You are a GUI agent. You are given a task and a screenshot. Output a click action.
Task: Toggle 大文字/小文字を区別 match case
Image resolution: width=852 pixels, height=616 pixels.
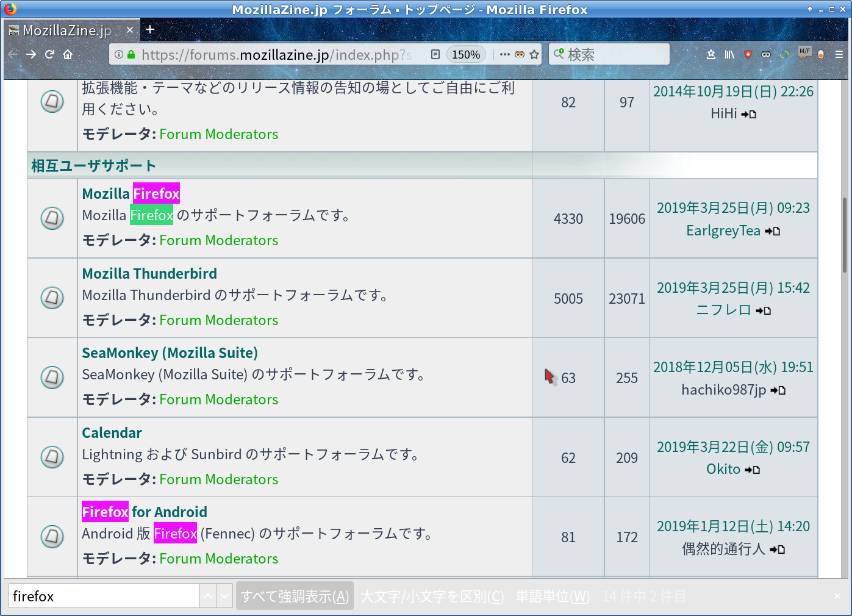[x=432, y=596]
